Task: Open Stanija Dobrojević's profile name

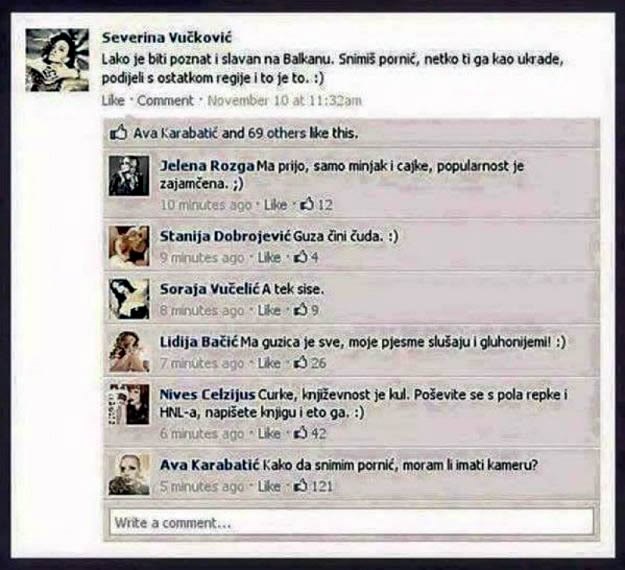Action: (x=225, y=236)
